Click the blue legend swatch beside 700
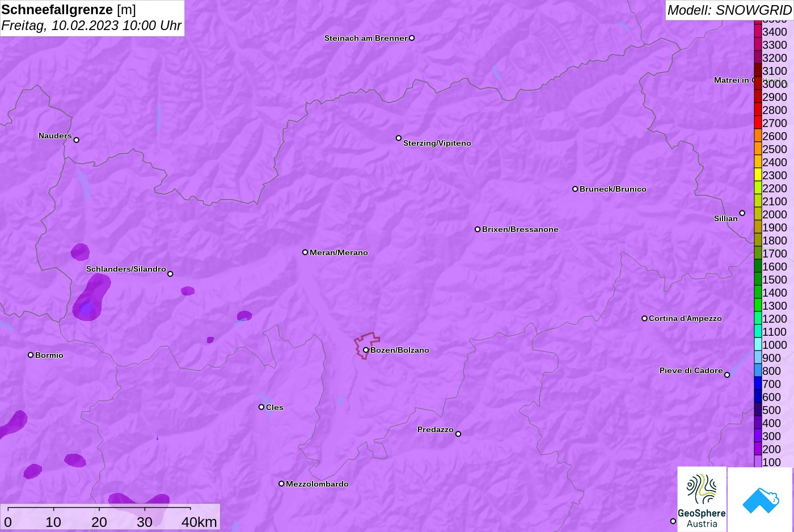 pos(758,384)
